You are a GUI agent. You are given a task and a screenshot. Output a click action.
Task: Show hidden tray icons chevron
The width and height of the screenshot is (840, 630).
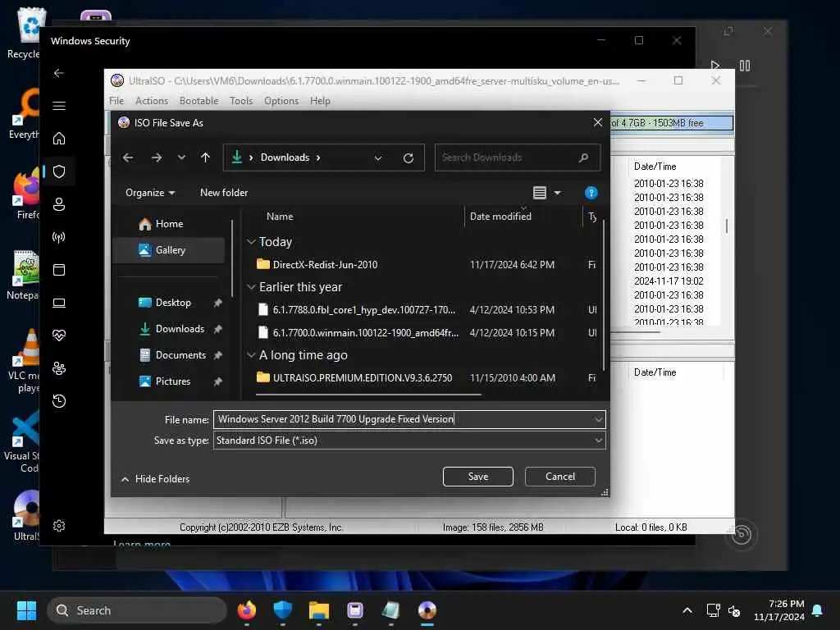[x=687, y=610]
